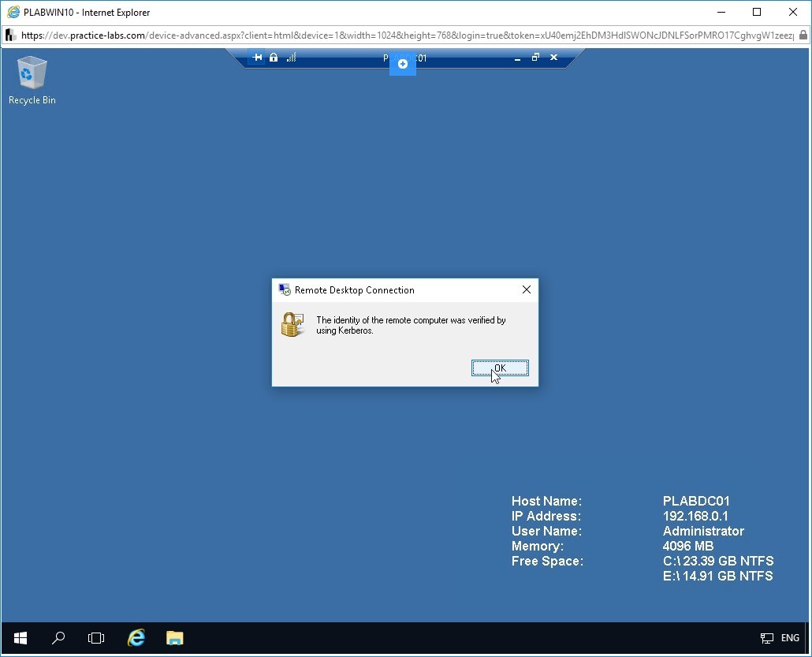Open Task View from the taskbar
812x657 pixels.
tap(96, 638)
